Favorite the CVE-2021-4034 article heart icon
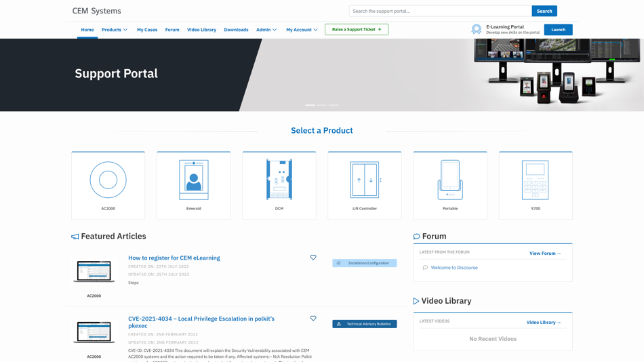The height and width of the screenshot is (362, 644). pyautogui.click(x=313, y=319)
